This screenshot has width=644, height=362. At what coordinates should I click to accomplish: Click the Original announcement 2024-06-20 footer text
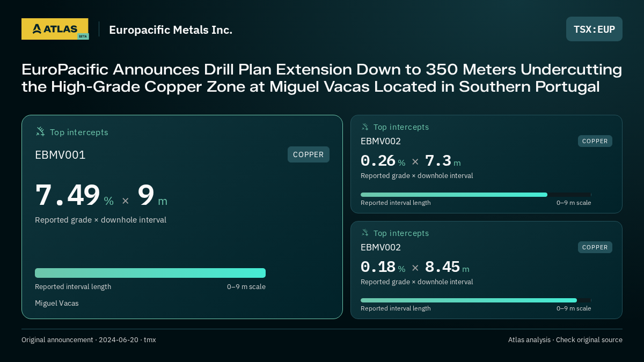89,339
